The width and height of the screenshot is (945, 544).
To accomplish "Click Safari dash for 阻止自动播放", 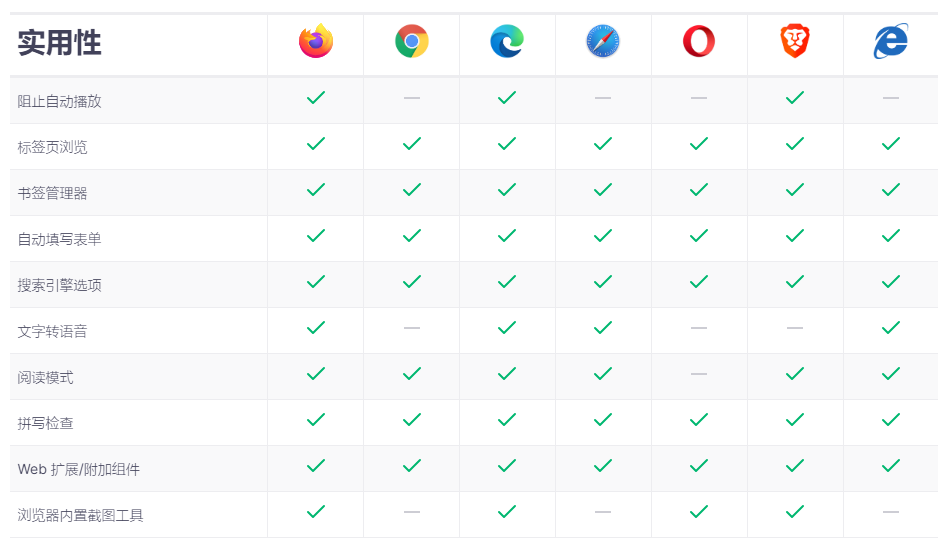I will tap(603, 98).
